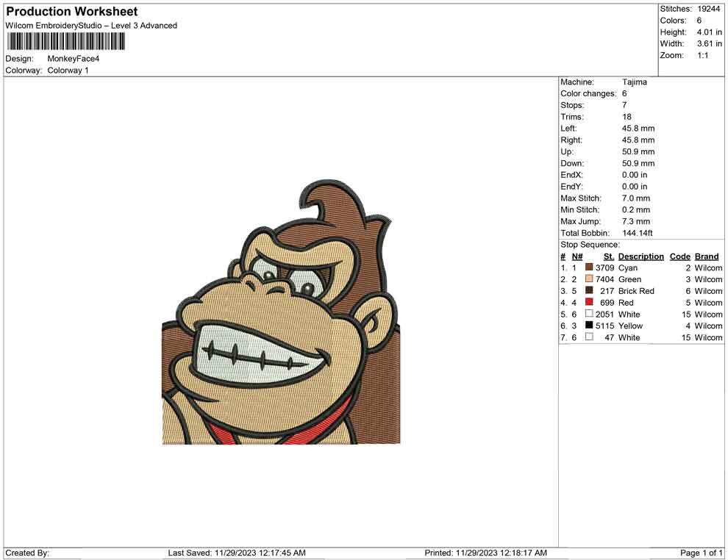The height and width of the screenshot is (560, 728).
Task: Click the 'Code' column header
Action: (679, 256)
